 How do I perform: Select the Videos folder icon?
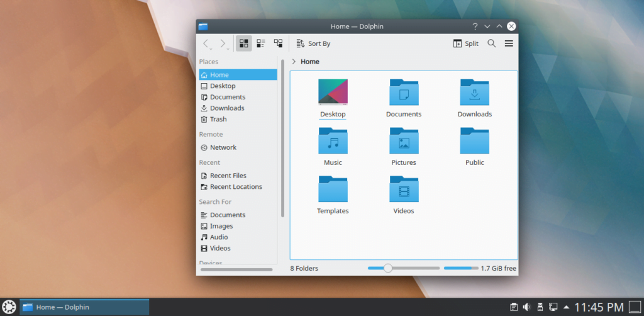pos(404,189)
